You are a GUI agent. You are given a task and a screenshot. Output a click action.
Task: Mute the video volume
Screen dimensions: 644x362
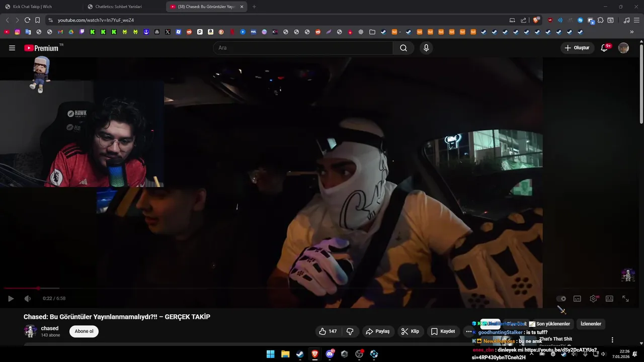[x=28, y=298]
